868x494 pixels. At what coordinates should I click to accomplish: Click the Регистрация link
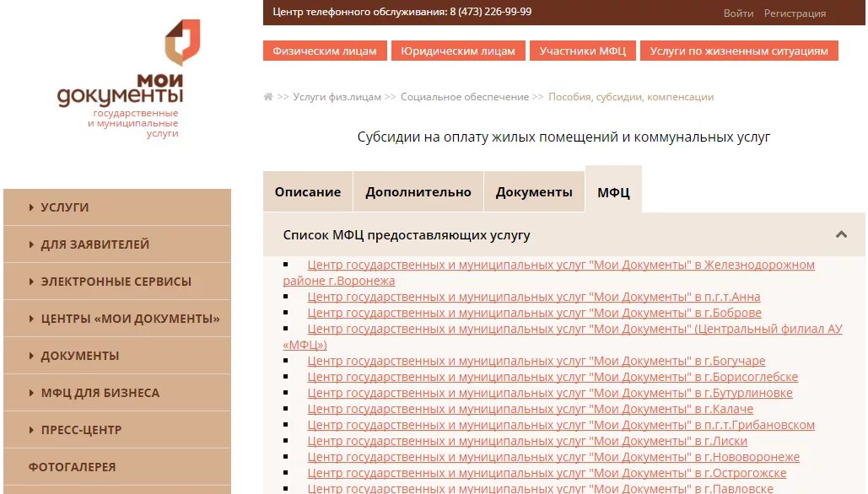coord(795,13)
